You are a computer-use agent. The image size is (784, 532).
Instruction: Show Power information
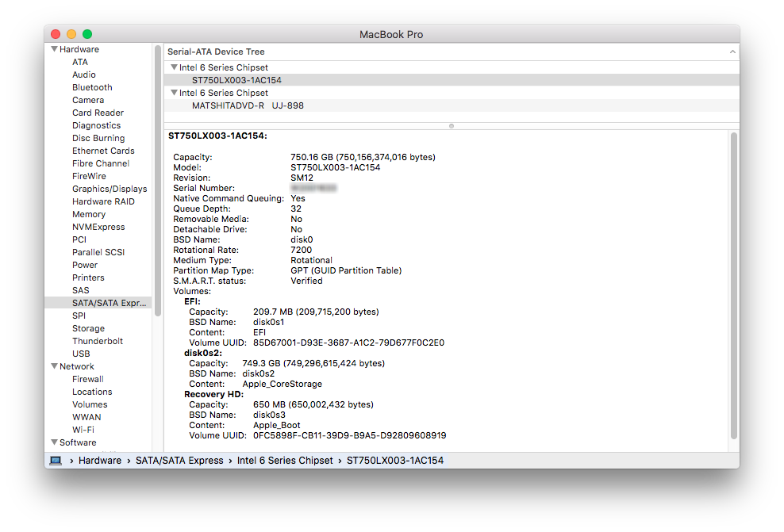(84, 265)
